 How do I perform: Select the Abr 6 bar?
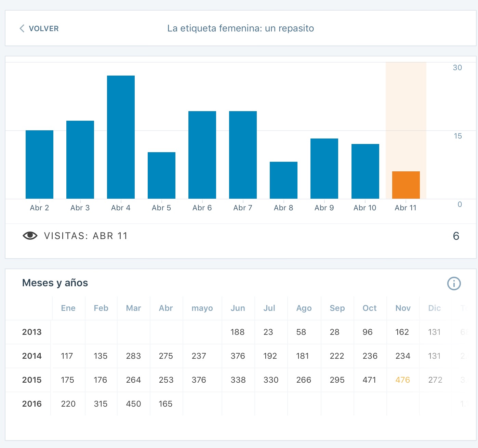point(202,155)
